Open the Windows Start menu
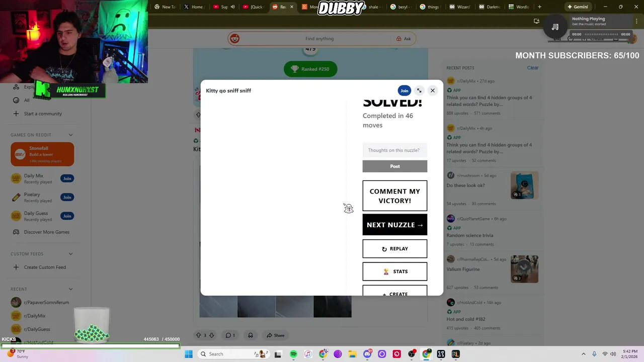The image size is (644, 362). tap(189, 354)
